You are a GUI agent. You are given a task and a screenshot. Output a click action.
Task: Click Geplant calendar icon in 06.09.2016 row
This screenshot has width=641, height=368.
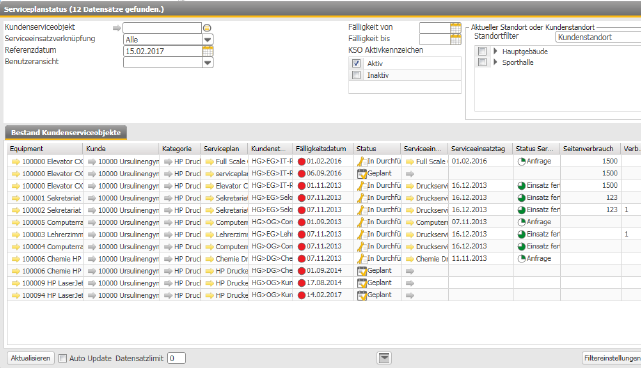point(362,174)
